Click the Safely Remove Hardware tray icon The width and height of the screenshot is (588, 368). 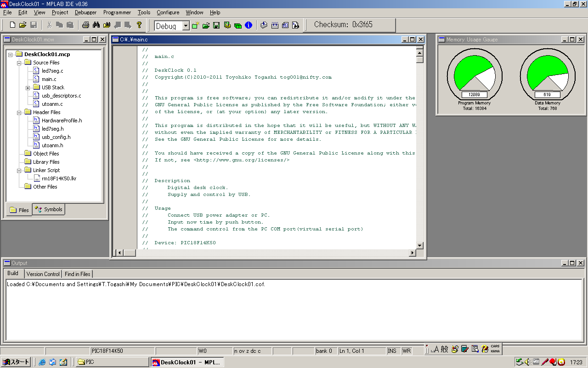click(519, 362)
